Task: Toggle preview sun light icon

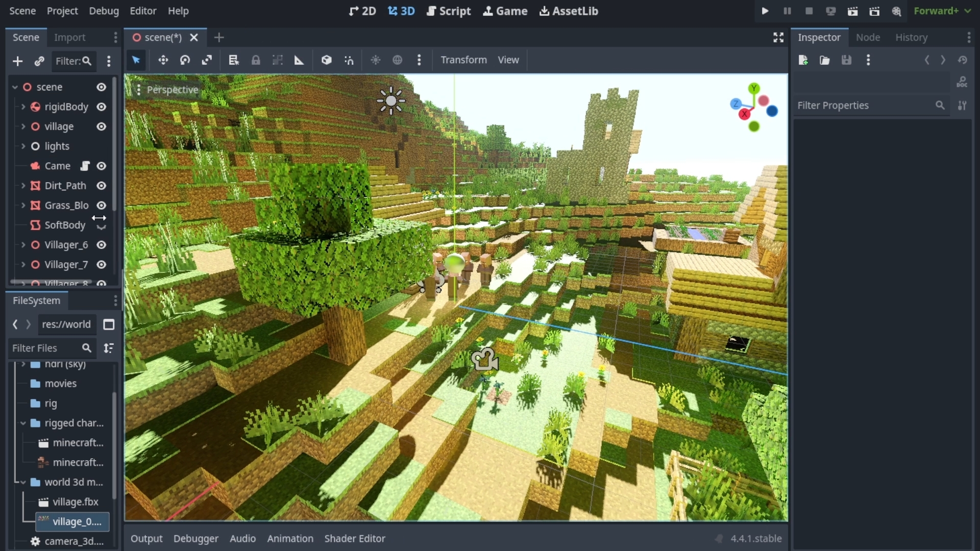Action: click(376, 60)
